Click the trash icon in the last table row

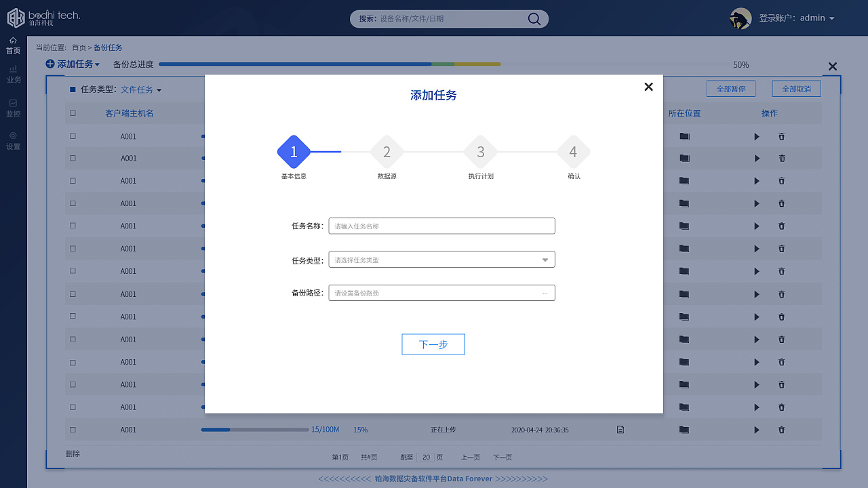pyautogui.click(x=781, y=430)
